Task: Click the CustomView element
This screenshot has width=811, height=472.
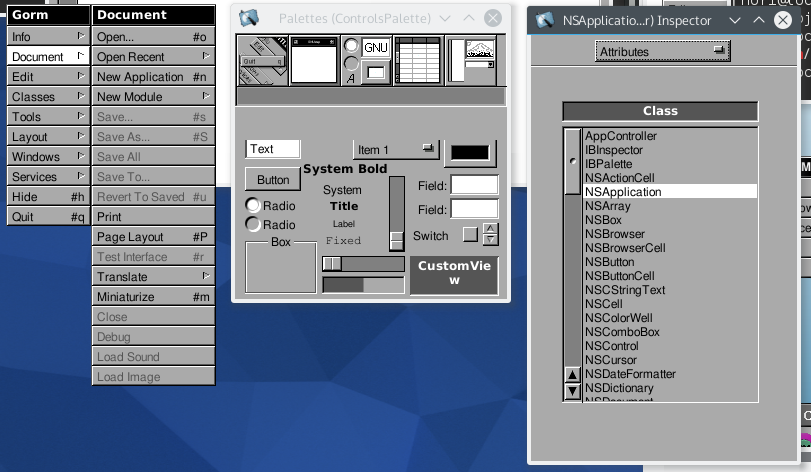Action: [x=454, y=275]
